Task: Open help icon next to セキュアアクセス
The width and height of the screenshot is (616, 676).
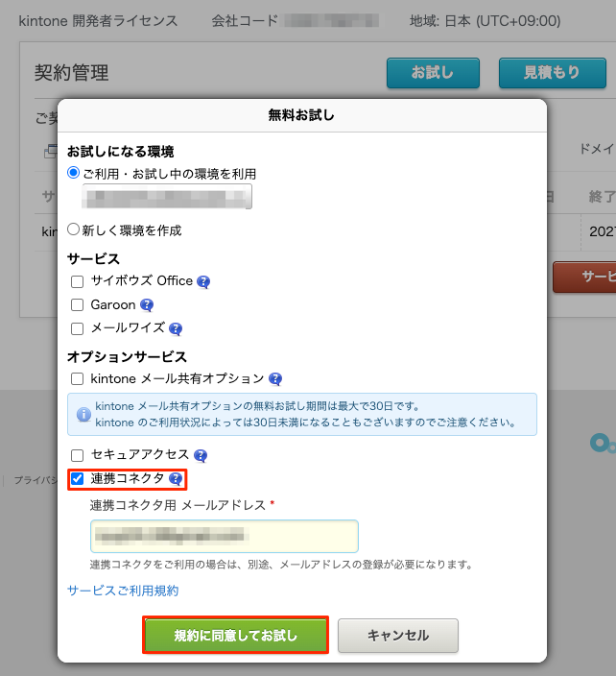Action: 201,455
